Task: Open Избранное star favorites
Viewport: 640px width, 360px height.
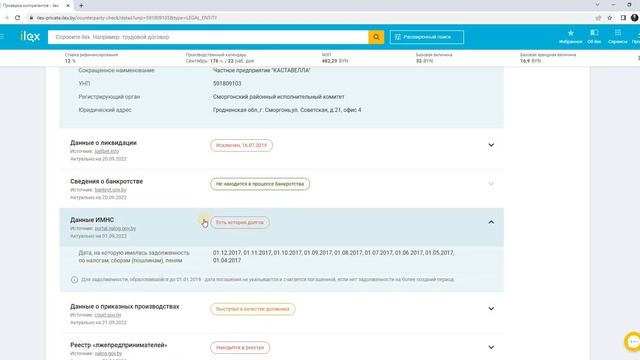Action: click(x=570, y=36)
